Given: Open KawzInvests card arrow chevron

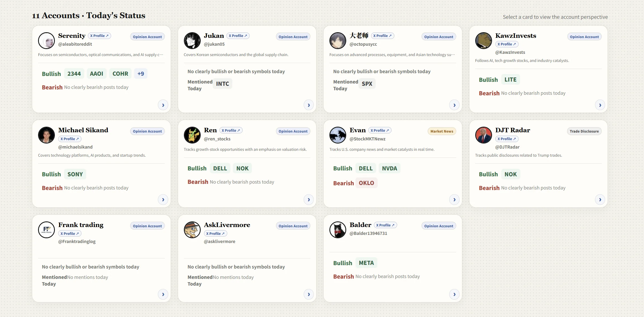Looking at the screenshot, I should (x=600, y=105).
